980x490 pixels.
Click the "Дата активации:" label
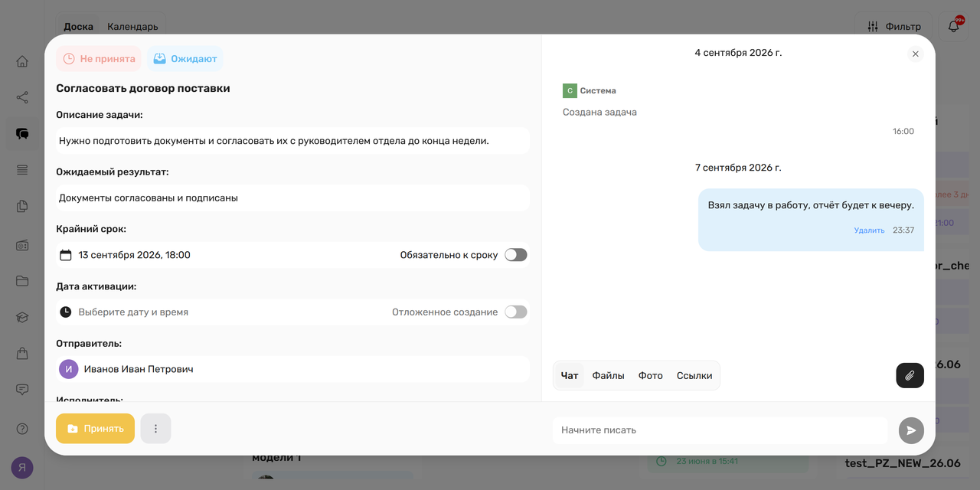coord(96,286)
